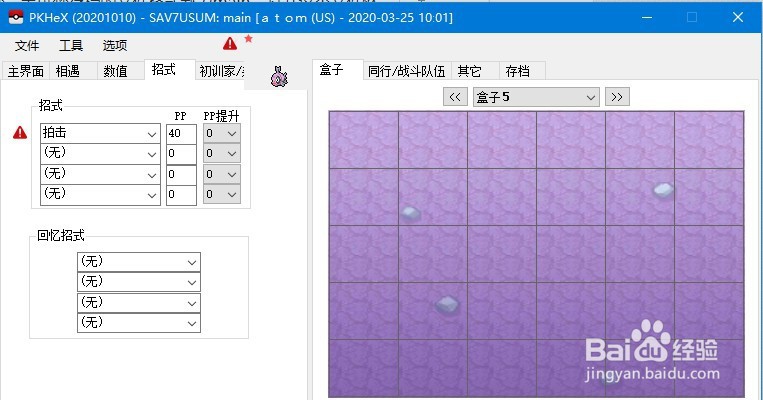Viewport: 763px width, 400px height.
Task: Switch to the 初训家 tab
Action: [x=220, y=71]
